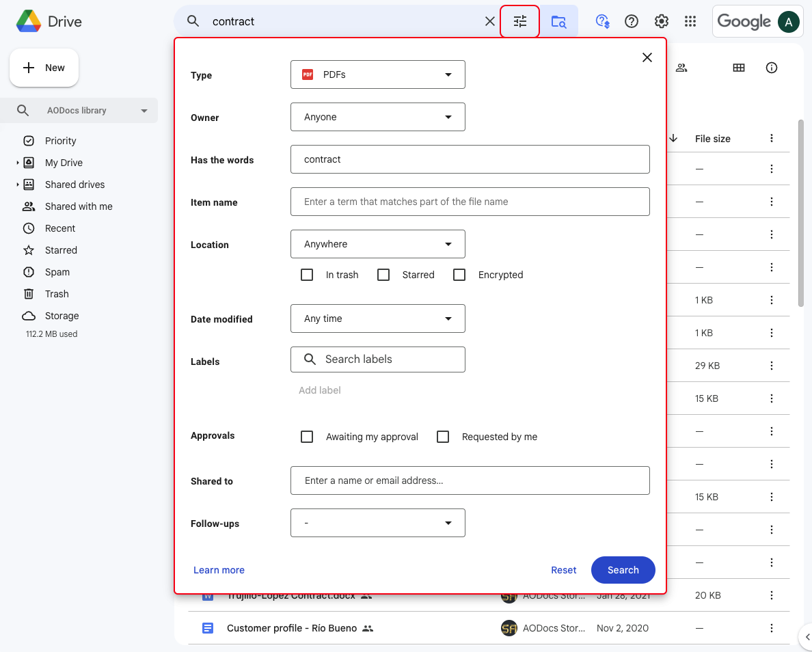Click the search magnifier icon in search bar
This screenshot has width=812, height=652.
[x=193, y=21]
